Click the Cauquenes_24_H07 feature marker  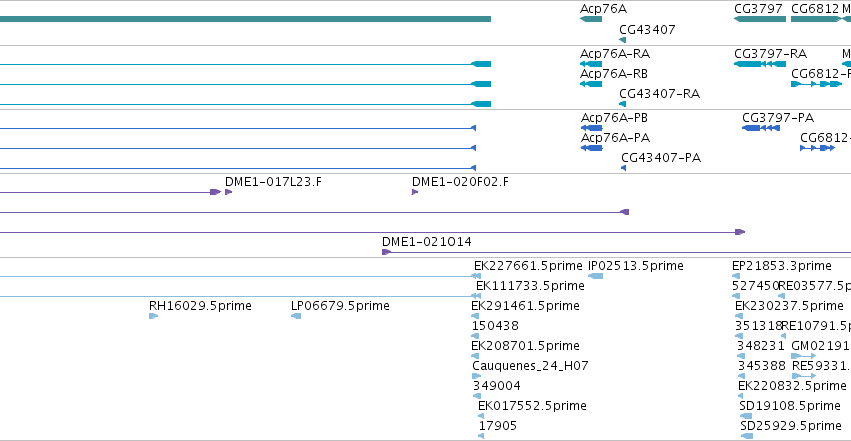(x=477, y=376)
